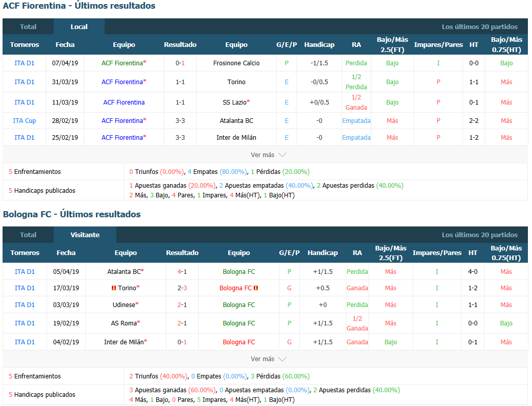This screenshot has width=532, height=406.
Task: Click ACF Fiorentina in the 07/04/19 row
Action: click(122, 63)
